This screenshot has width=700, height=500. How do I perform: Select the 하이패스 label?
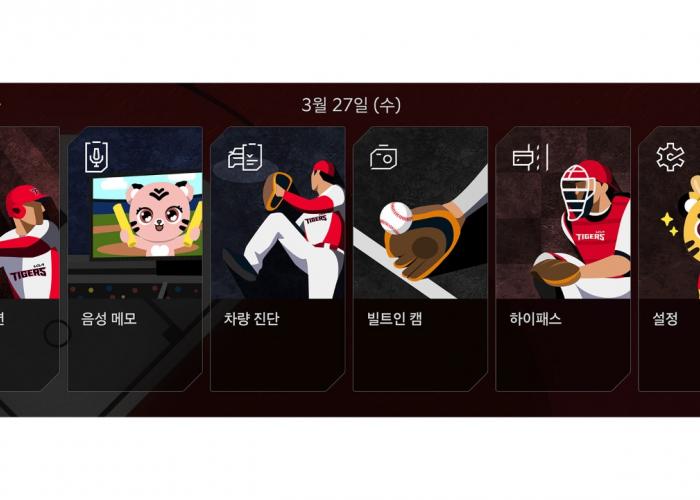(536, 319)
